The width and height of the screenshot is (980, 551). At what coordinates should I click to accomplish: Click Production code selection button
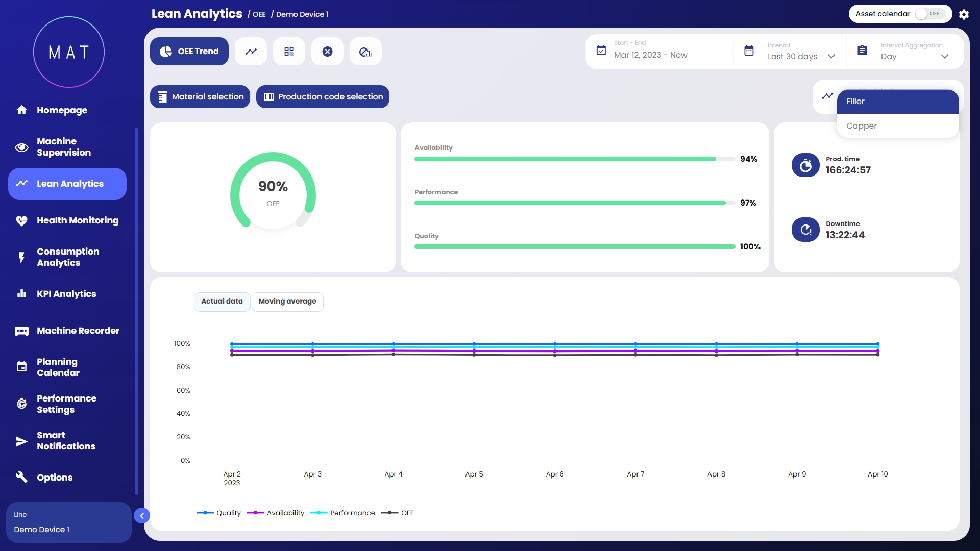(323, 97)
